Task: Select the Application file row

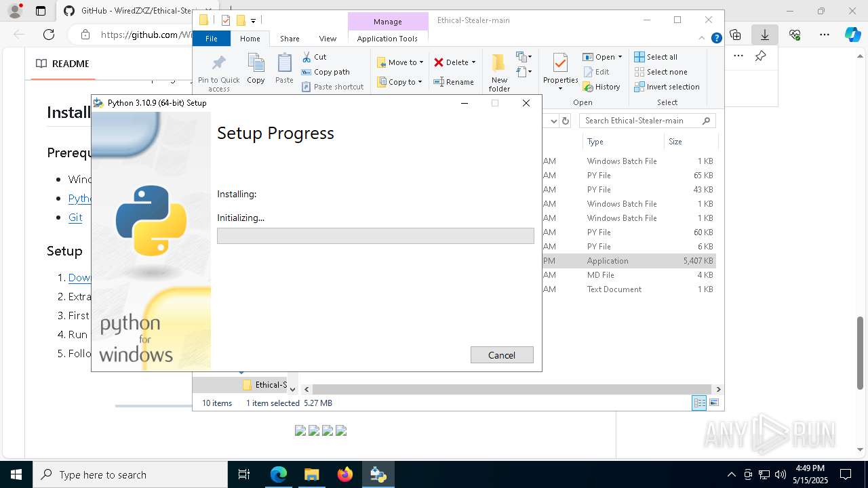Action: (629, 261)
